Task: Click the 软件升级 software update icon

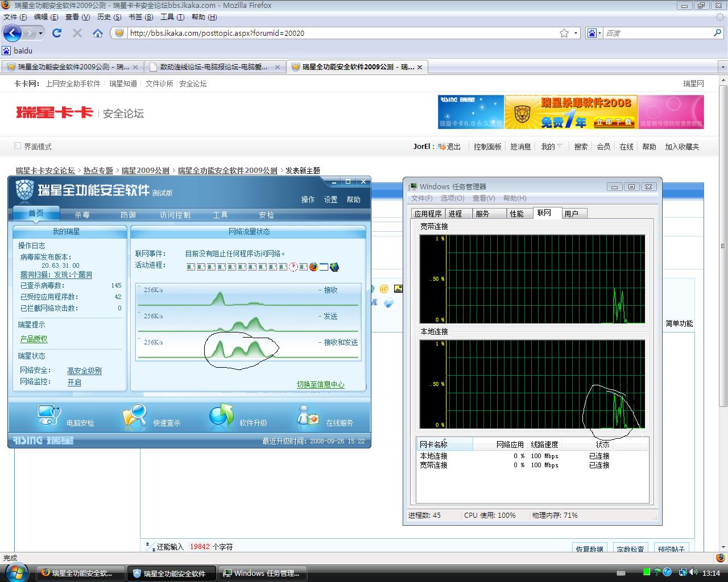Action: pyautogui.click(x=221, y=417)
